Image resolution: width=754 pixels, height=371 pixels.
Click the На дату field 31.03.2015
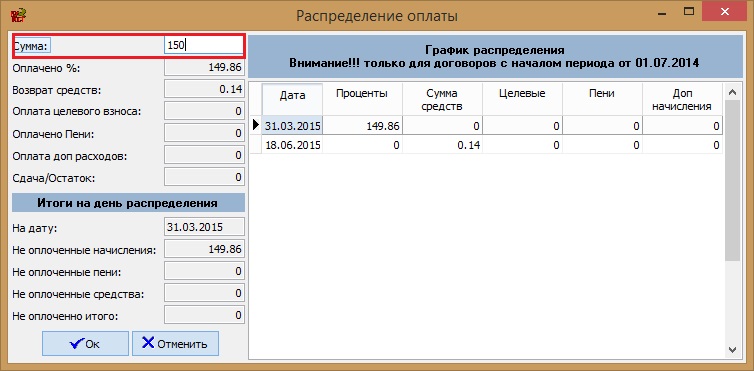click(204, 227)
